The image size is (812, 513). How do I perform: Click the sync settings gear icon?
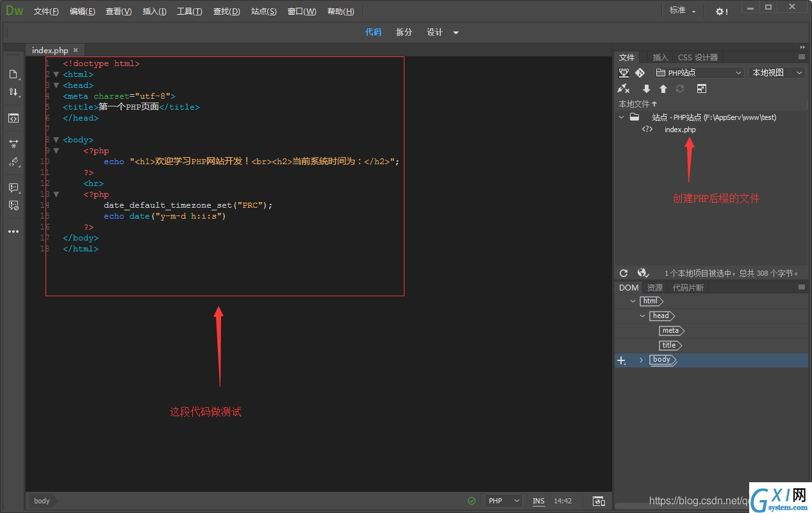722,12
